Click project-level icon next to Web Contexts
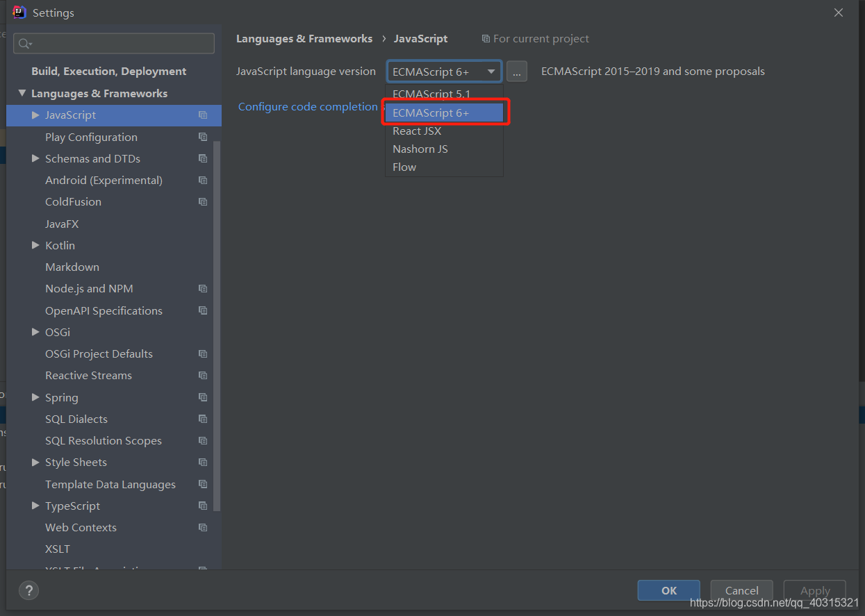Viewport: 865px width, 616px height. click(x=203, y=527)
